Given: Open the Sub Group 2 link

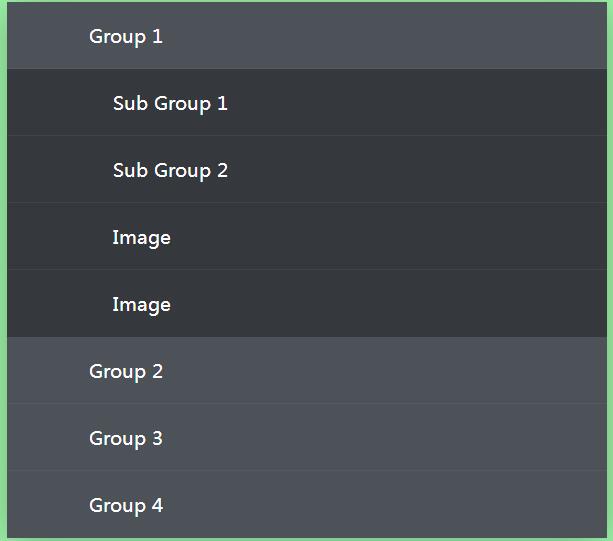Looking at the screenshot, I should pyautogui.click(x=170, y=170).
